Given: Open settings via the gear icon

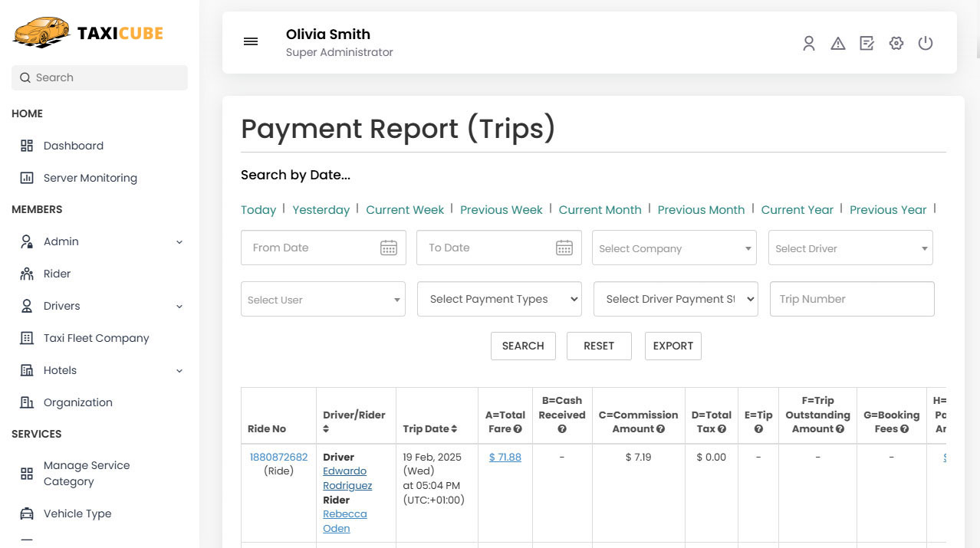Looking at the screenshot, I should click(x=896, y=44).
